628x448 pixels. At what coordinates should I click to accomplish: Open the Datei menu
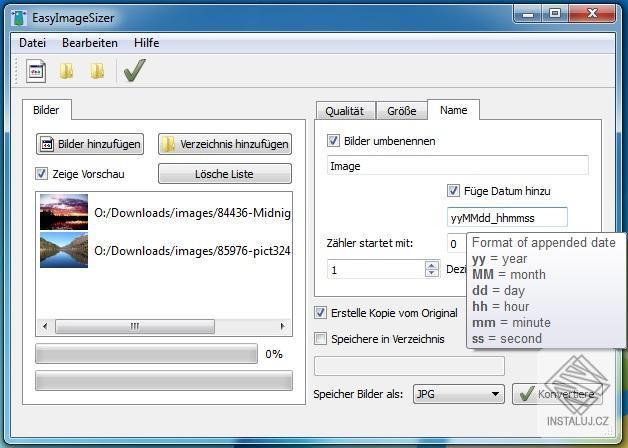(x=32, y=43)
